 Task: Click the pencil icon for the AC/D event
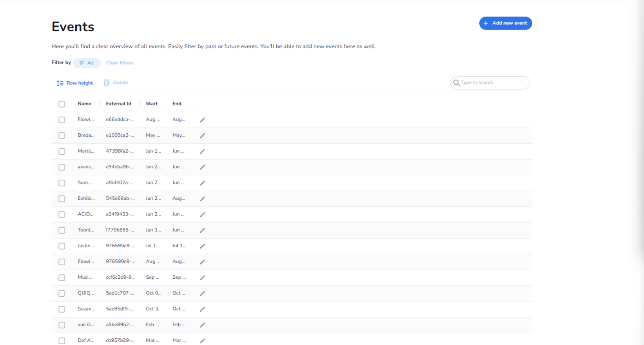coord(202,215)
